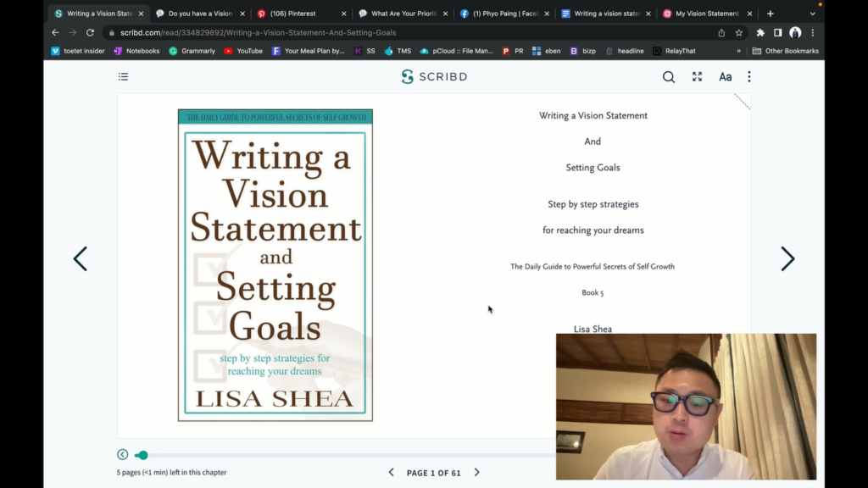Open the Other Bookmarks folder

(786, 51)
